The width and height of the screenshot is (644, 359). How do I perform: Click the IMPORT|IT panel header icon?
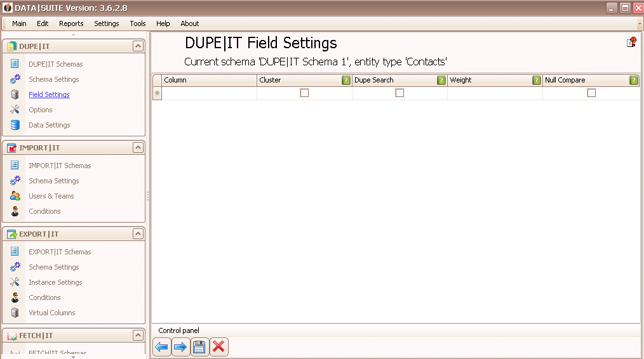tap(12, 148)
